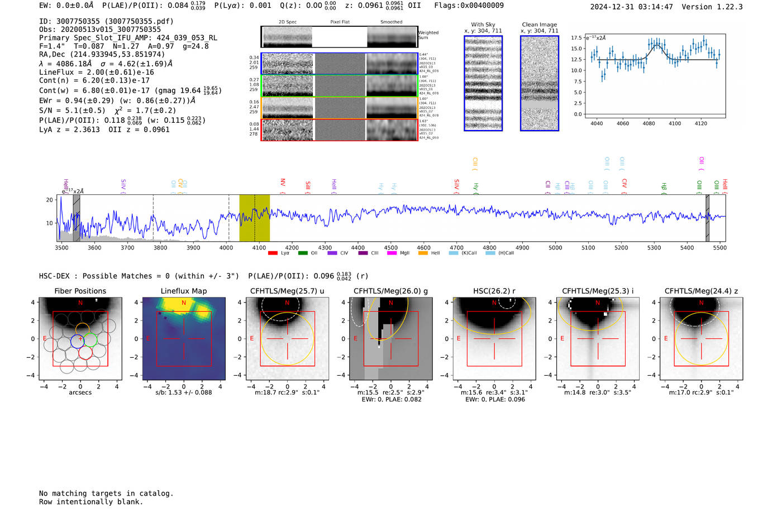Image resolution: width=782 pixels, height=532 pixels.
Task: Click "No matching targets in catalog." text
Action: (x=106, y=493)
